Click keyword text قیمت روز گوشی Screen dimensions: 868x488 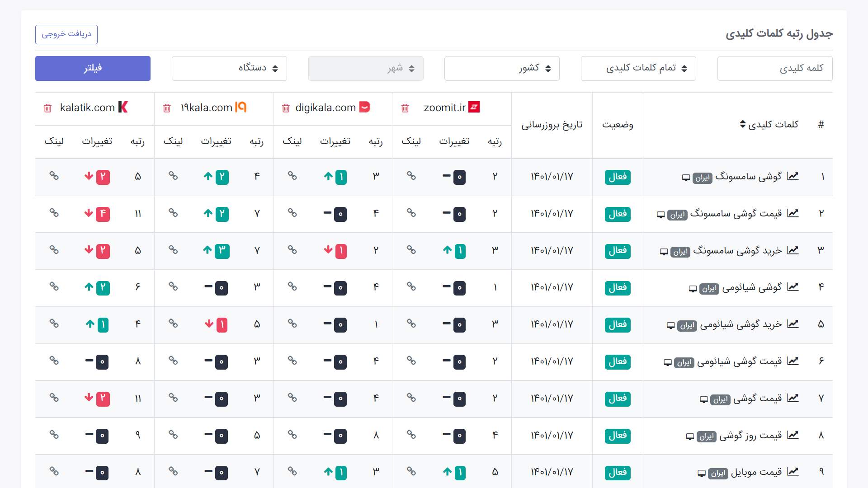(x=750, y=435)
